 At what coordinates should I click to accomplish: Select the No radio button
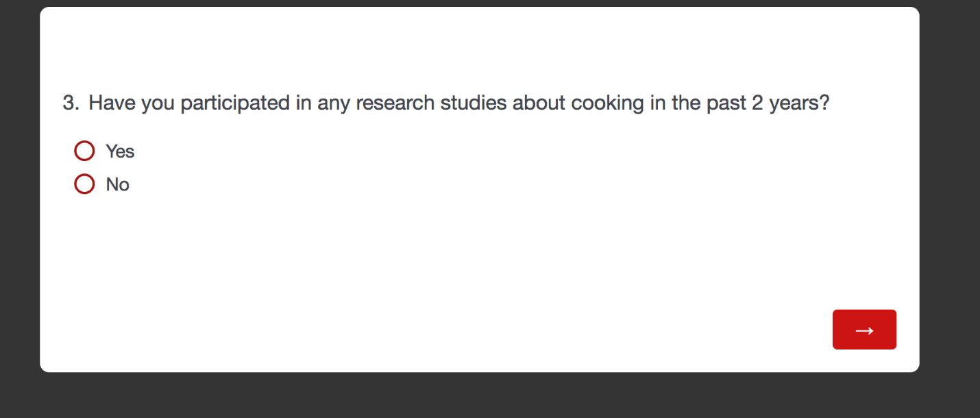pyautogui.click(x=84, y=184)
